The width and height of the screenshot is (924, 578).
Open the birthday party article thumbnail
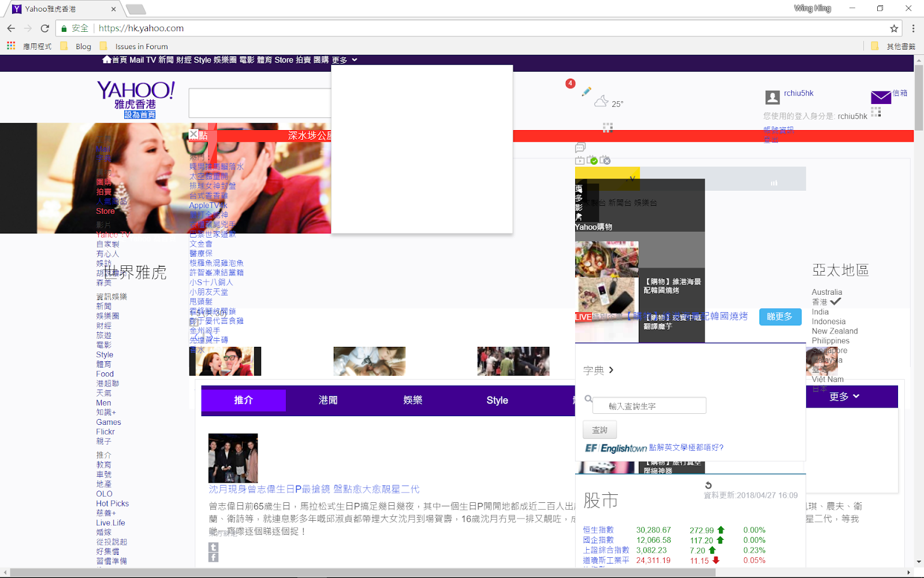tap(233, 458)
